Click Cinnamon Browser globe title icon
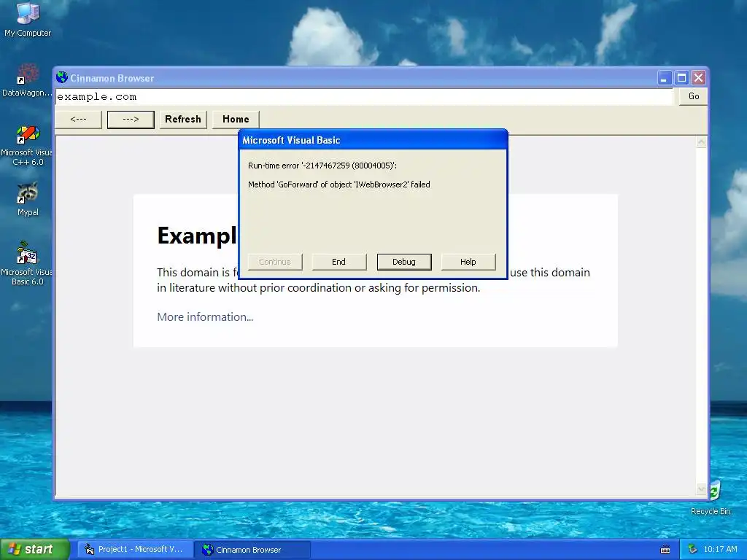 pos(62,77)
